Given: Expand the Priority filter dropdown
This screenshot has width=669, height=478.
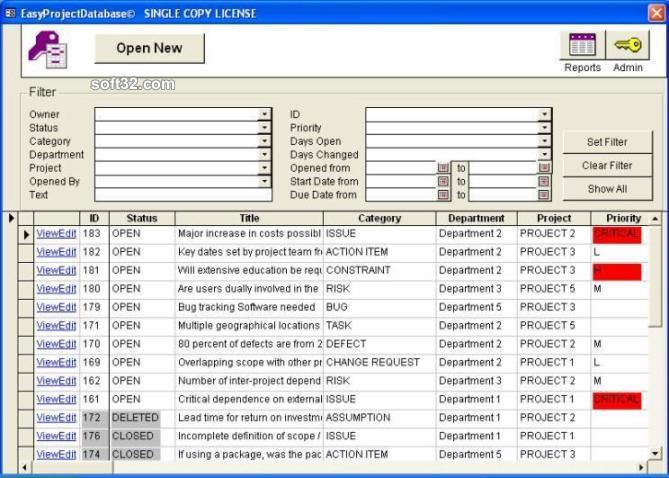Looking at the screenshot, I should 544,128.
